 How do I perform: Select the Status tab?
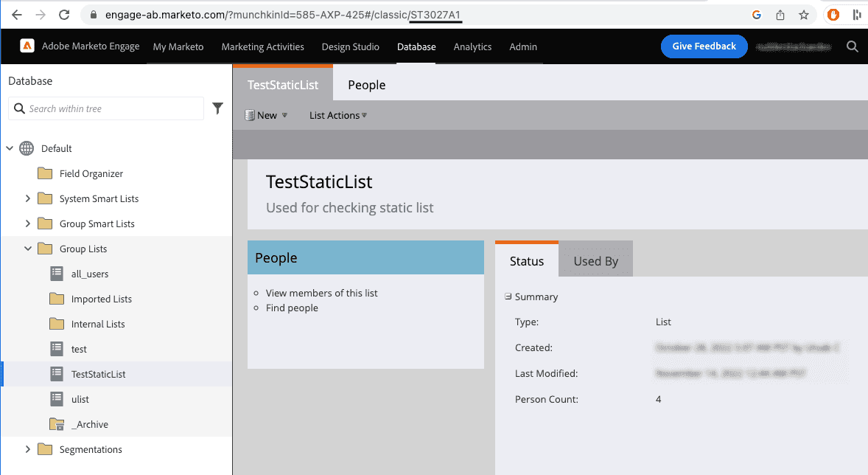coord(526,260)
